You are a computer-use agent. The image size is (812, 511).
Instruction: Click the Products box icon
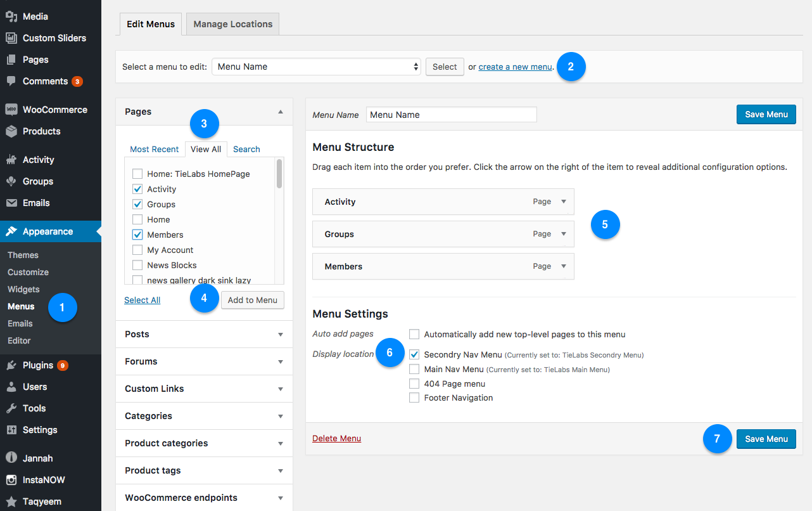11,131
